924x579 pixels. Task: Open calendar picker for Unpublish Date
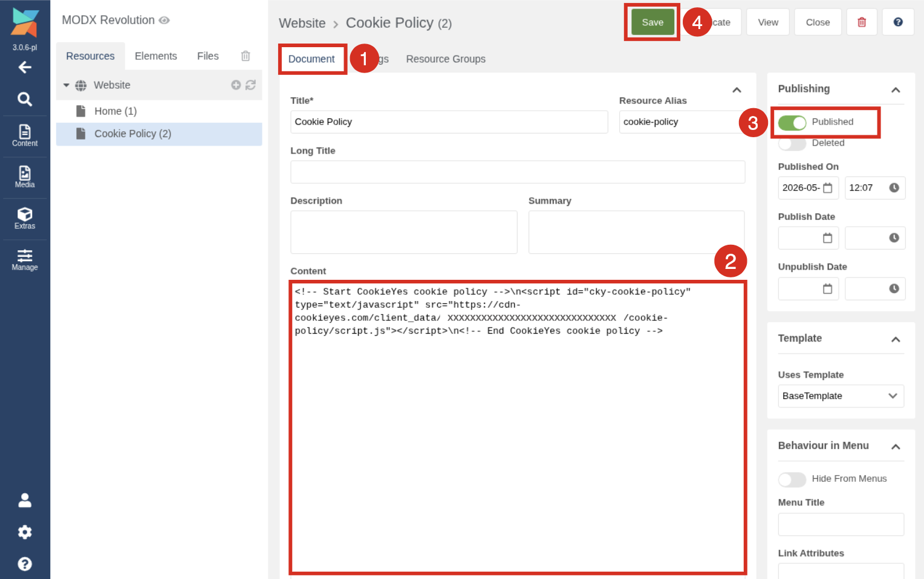click(828, 289)
